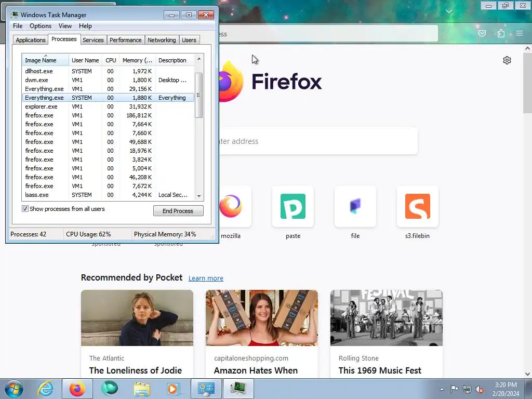Select the lsass.exe process row
The height and width of the screenshot is (399, 532).
108,195
